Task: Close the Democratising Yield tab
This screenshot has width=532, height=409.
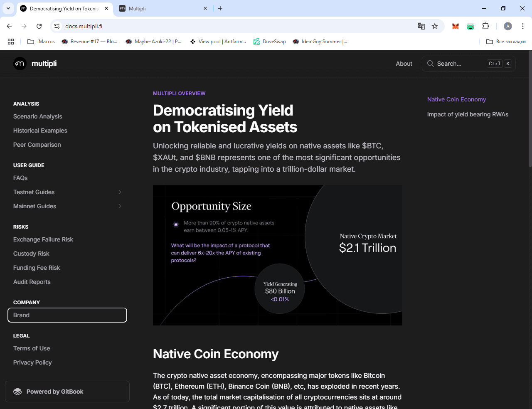Action: [x=106, y=8]
